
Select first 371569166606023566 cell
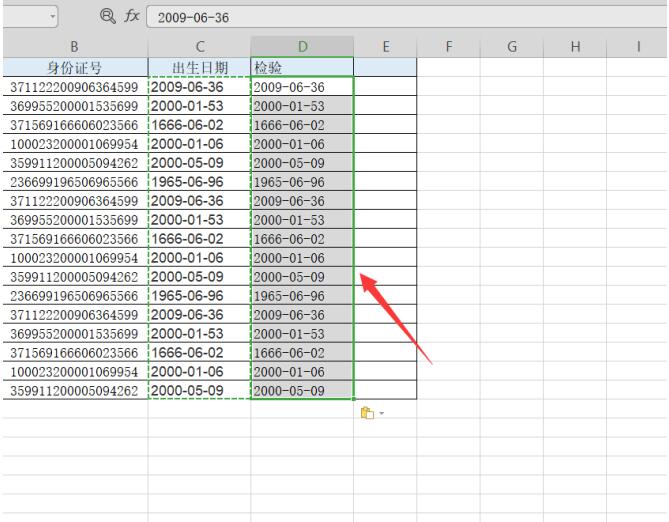point(75,125)
